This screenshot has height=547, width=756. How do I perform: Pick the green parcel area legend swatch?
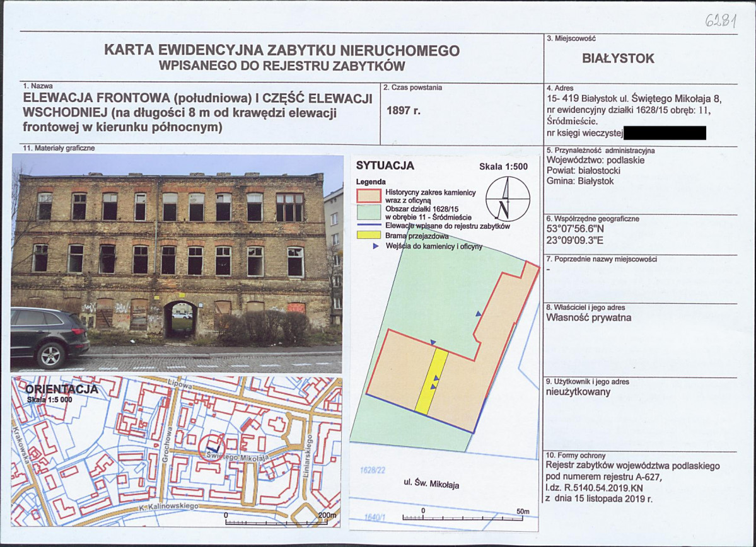(369, 212)
